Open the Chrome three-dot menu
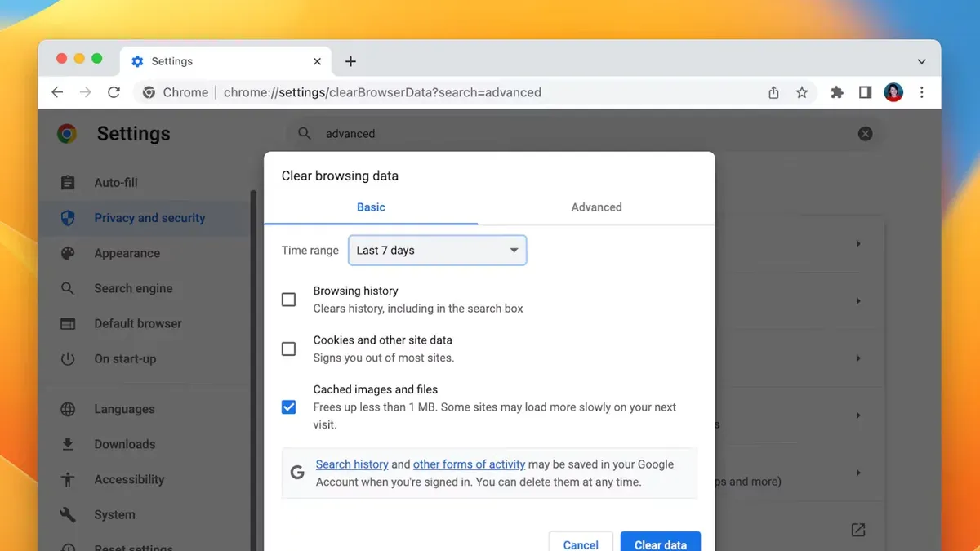The height and width of the screenshot is (551, 980). tap(921, 92)
